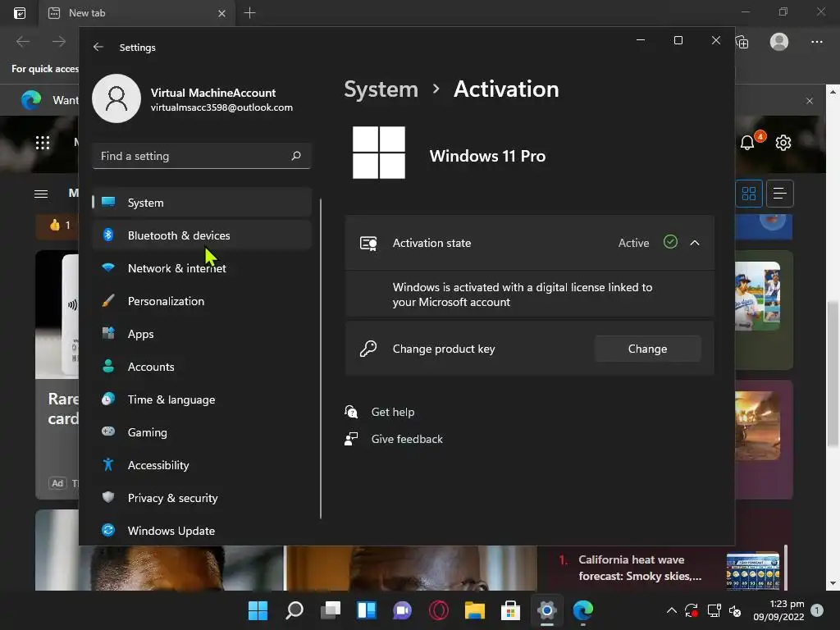
Task: Open Edge Collections icon in toolbar
Action: (x=742, y=42)
